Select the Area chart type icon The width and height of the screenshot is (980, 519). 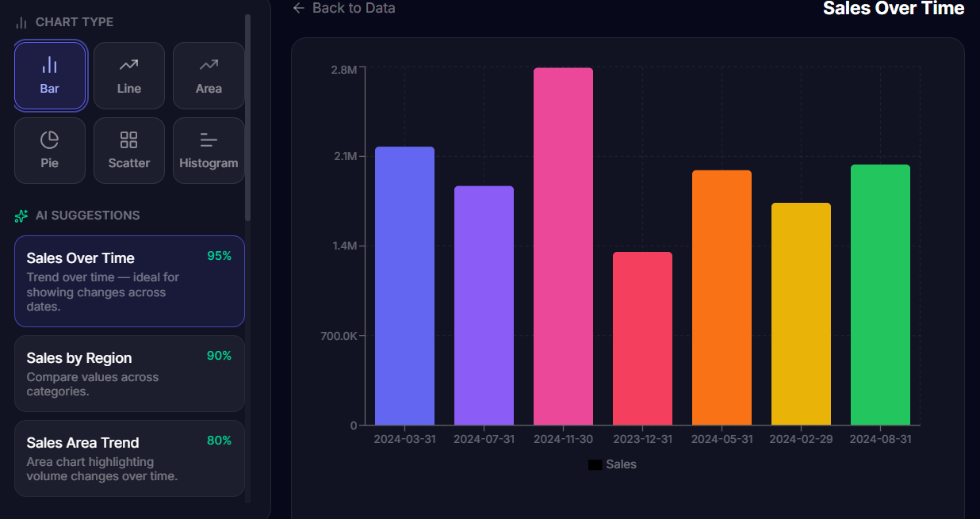209,75
